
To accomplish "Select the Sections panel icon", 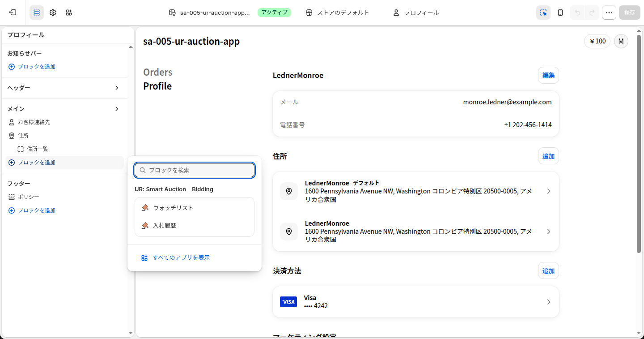I will (37, 13).
